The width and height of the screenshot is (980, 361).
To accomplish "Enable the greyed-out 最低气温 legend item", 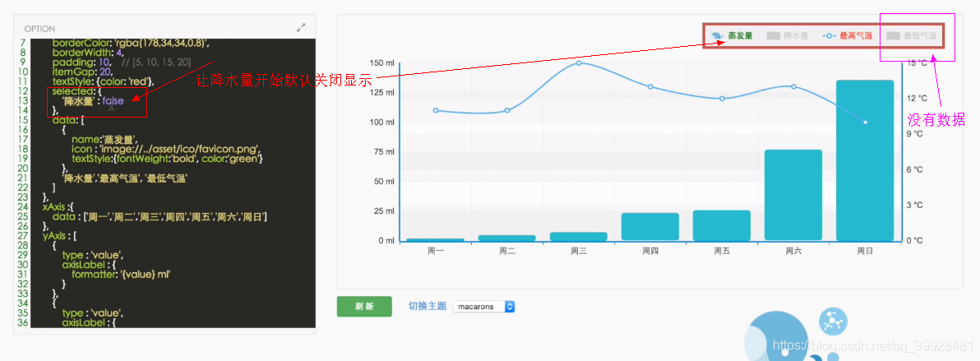I will (911, 36).
